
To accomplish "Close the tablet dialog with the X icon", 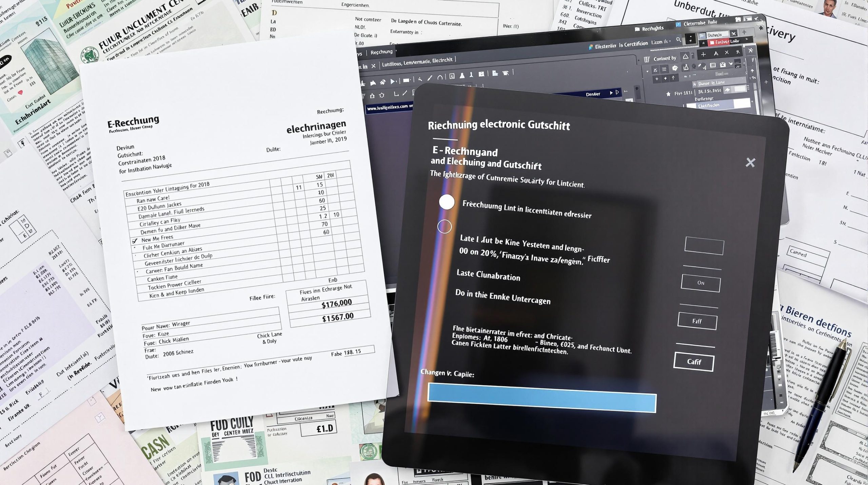I will [750, 163].
